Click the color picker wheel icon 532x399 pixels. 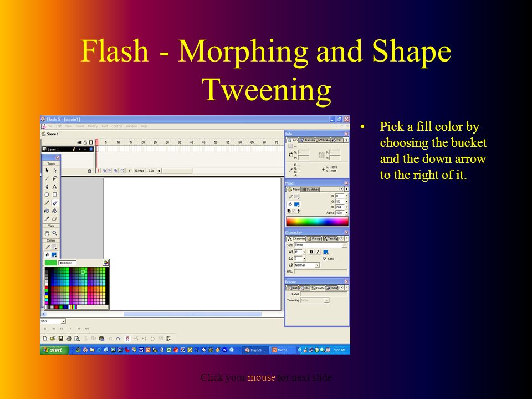[x=105, y=263]
